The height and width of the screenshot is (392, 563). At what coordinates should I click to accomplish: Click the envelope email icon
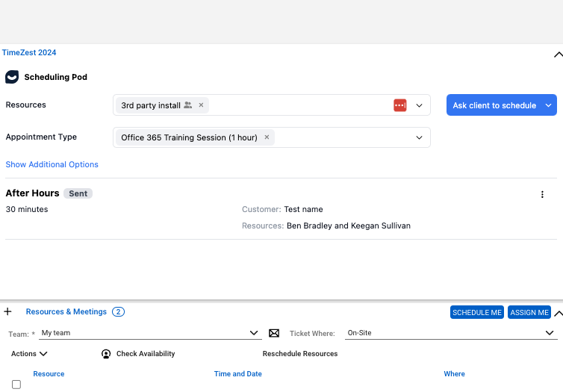274,333
